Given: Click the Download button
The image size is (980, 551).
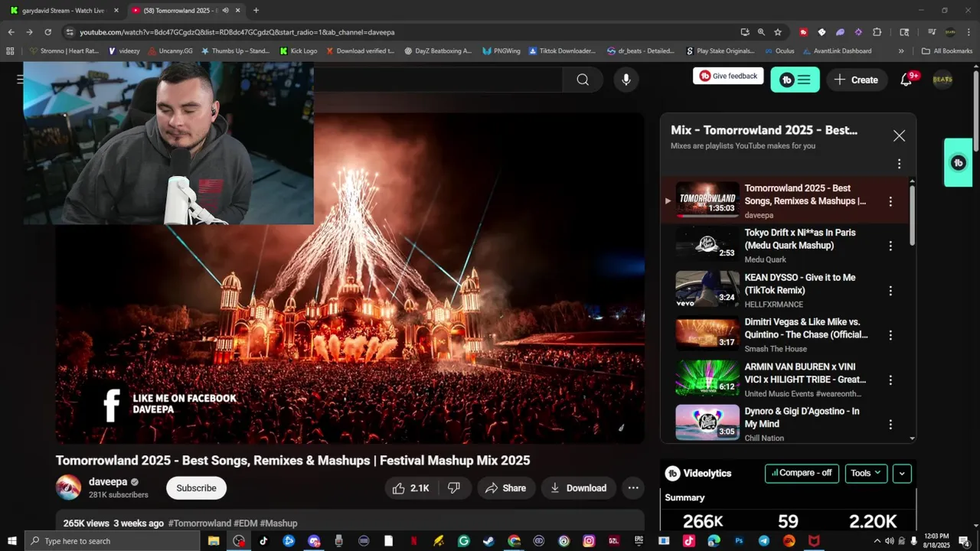Looking at the screenshot, I should click(578, 488).
